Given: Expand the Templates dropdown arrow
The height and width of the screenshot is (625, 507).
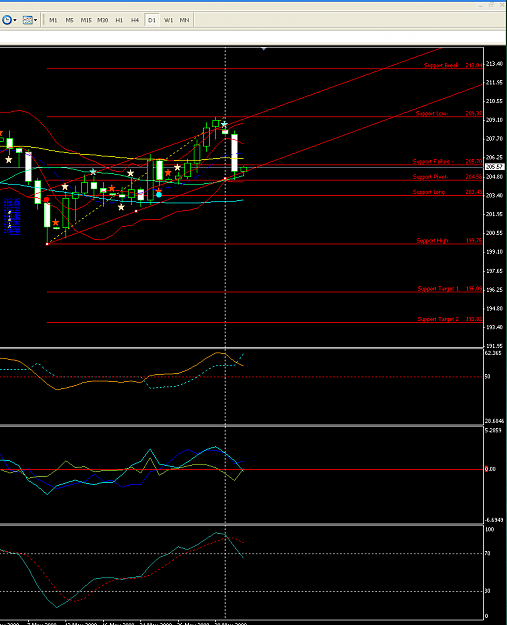Looking at the screenshot, I should [35, 20].
